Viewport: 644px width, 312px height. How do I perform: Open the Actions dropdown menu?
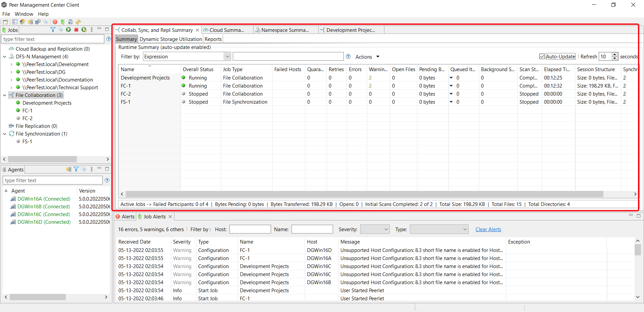368,57
